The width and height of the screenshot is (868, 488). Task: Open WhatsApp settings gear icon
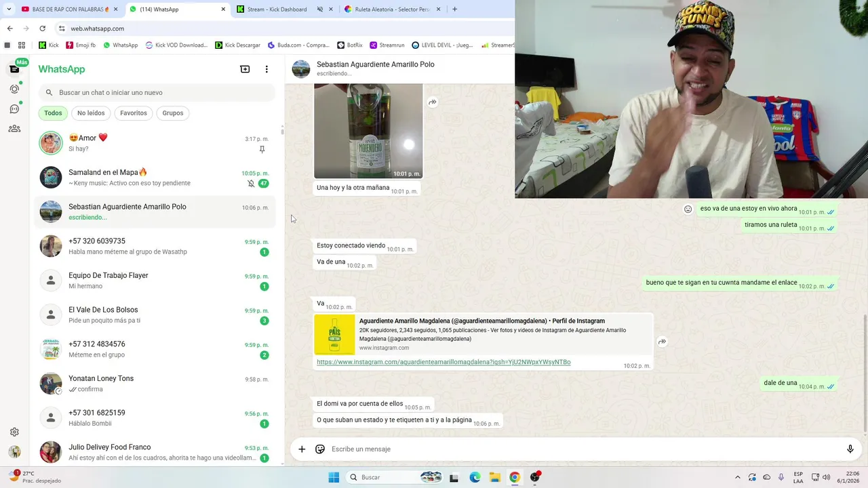14,432
